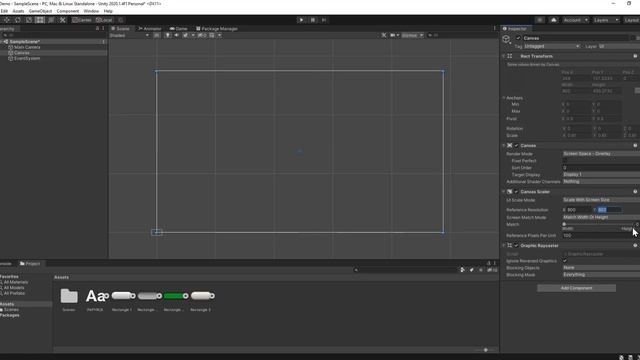Open the Account dropdown
Image resolution: width=640 pixels, height=360 pixels.
[575, 20]
